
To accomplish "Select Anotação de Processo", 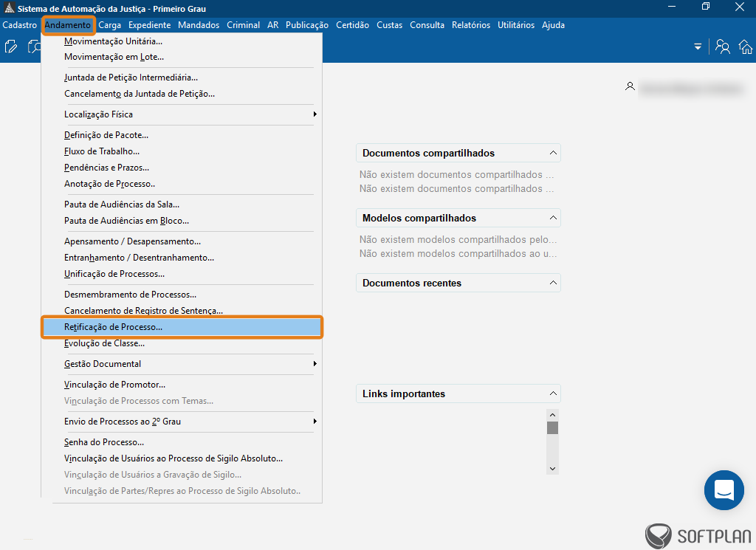I will 182,184.
